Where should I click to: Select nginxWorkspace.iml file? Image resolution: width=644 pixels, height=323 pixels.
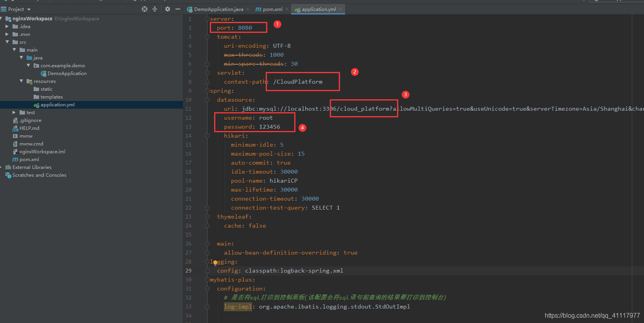pos(42,152)
